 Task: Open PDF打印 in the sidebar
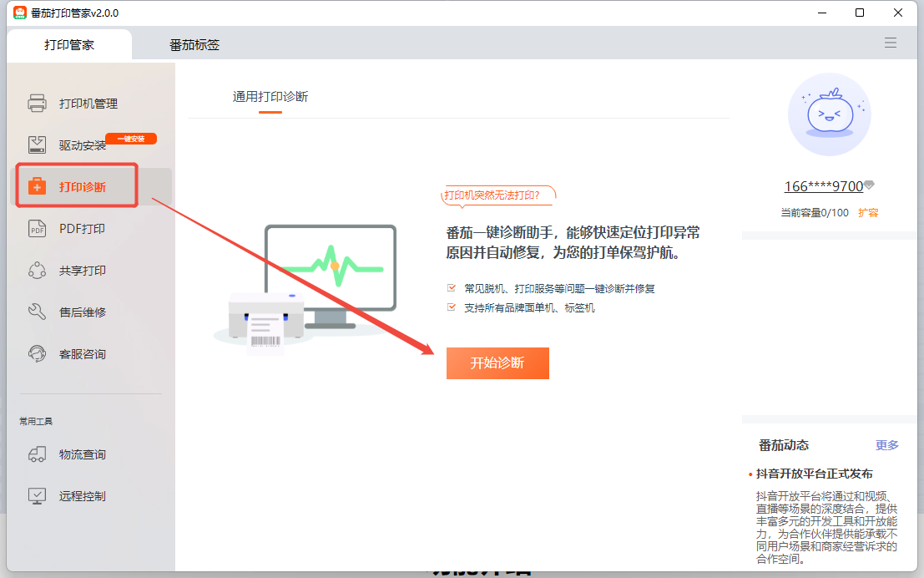[x=82, y=229]
